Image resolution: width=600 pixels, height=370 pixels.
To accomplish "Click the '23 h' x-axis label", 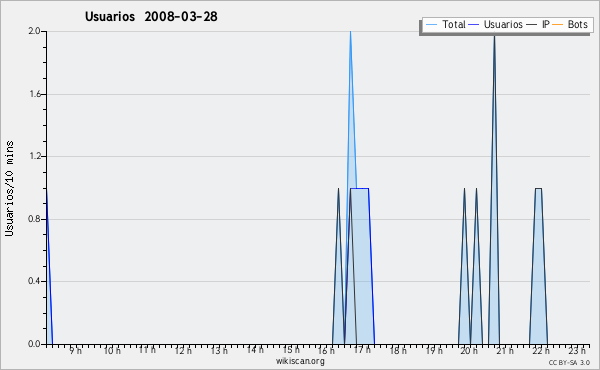I will click(x=577, y=350).
